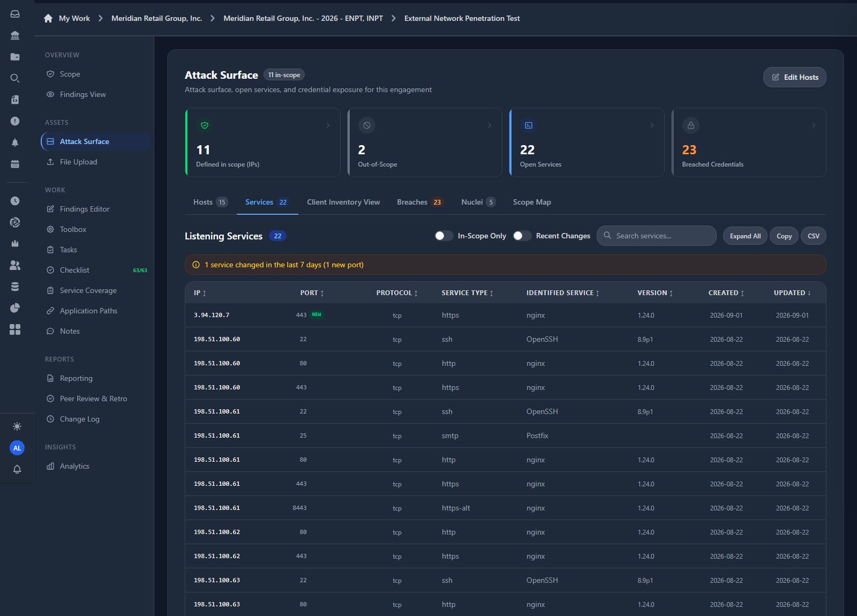Open the Scope Map tab
The width and height of the screenshot is (857, 616).
[x=532, y=202]
